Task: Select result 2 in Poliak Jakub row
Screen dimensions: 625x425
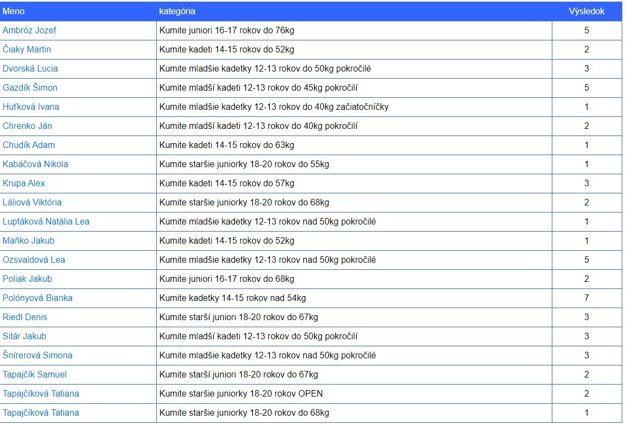Action: [x=587, y=279]
